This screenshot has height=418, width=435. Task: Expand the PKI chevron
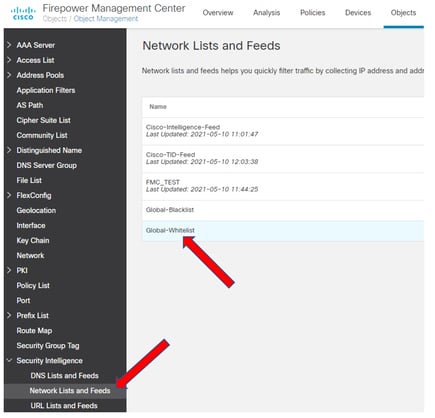(x=9, y=270)
